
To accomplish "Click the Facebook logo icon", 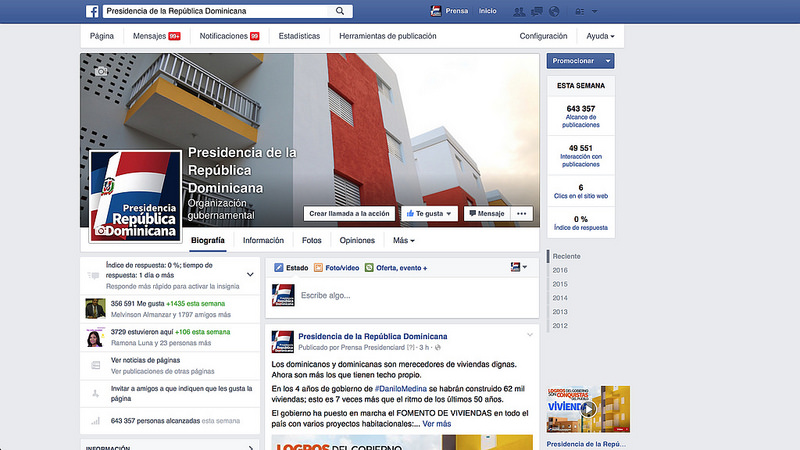I will [92, 11].
